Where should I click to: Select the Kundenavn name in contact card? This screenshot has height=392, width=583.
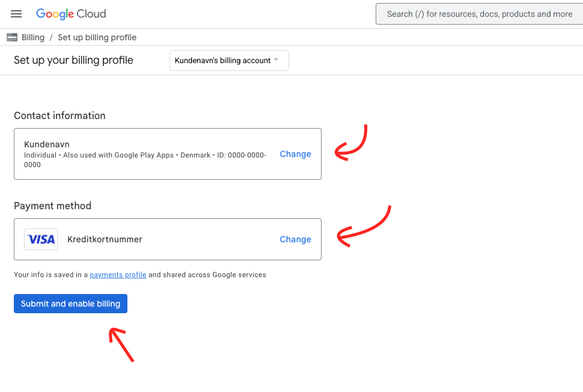pos(47,144)
